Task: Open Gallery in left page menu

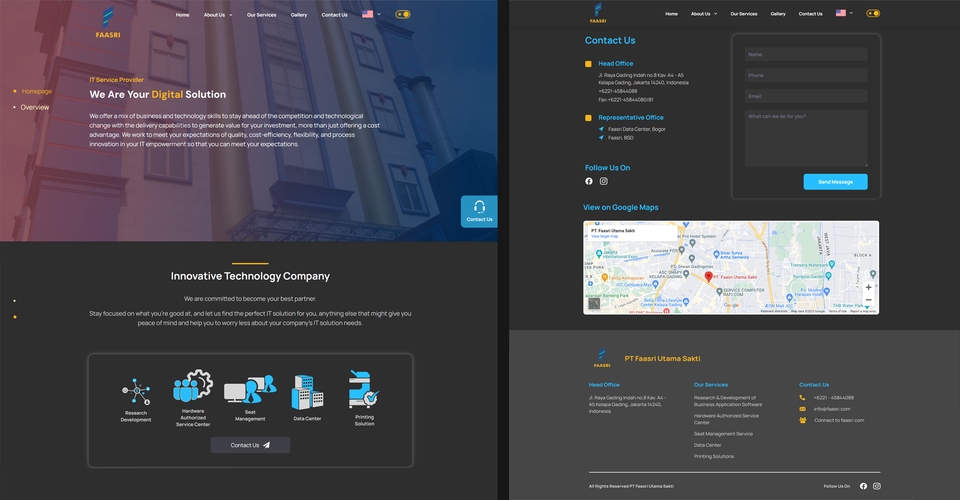Action: [x=299, y=15]
